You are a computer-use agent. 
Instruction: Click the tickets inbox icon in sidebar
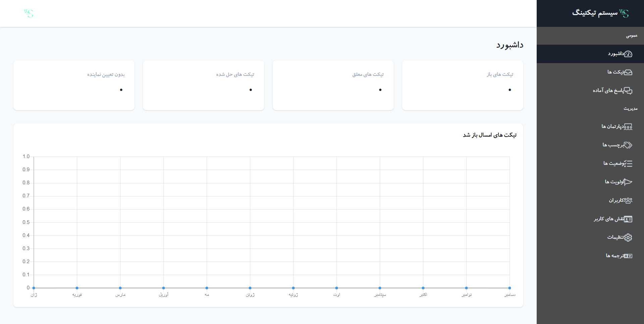point(628,72)
